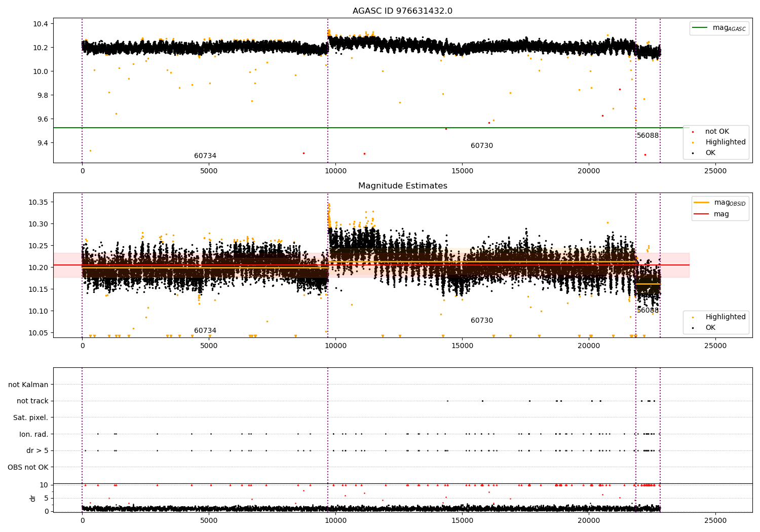This screenshot has width=760, height=532.
Task: Click the 20000 x-axis tick under Magnitude Estimates plot
Action: (x=589, y=346)
